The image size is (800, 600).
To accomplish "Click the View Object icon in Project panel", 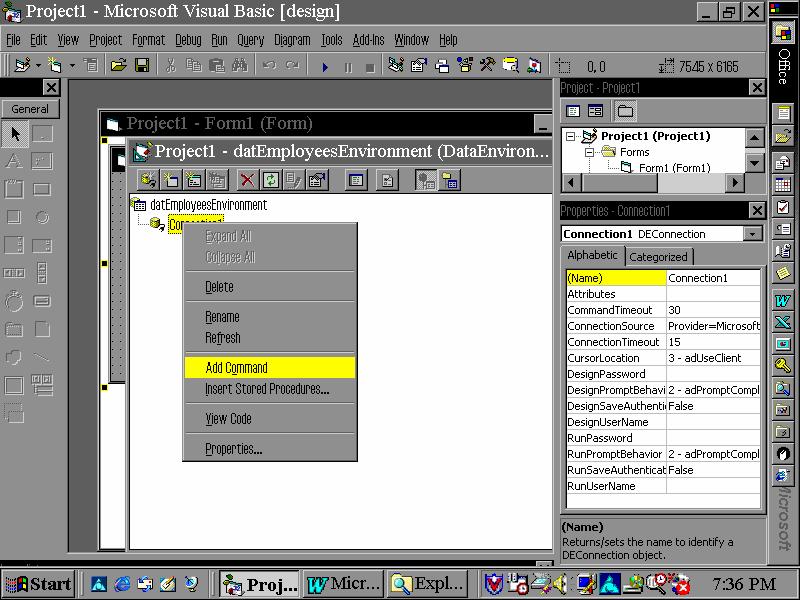I will pyautogui.click(x=595, y=111).
